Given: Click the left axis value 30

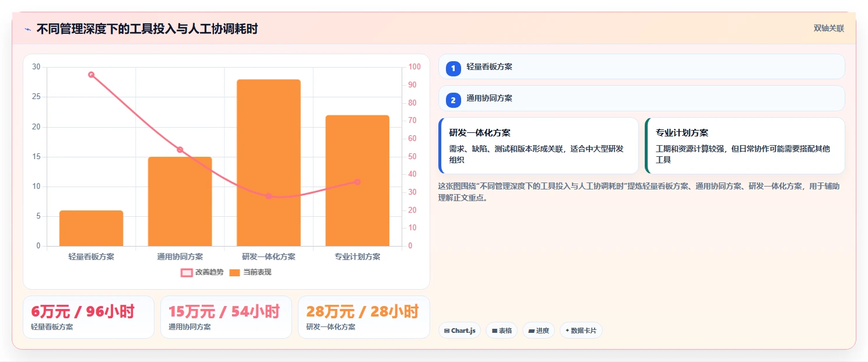Looking at the screenshot, I should click(x=36, y=67).
